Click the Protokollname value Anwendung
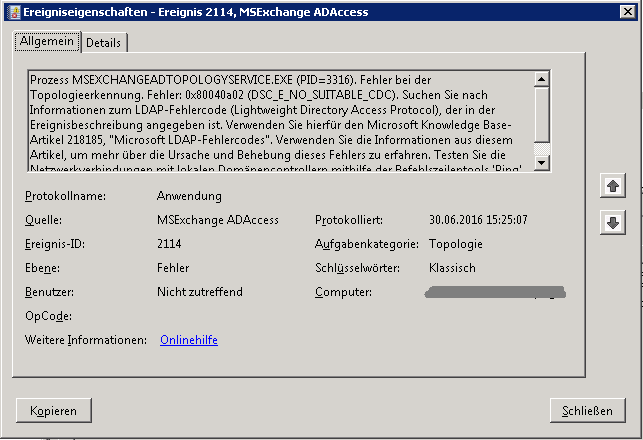 point(189,196)
